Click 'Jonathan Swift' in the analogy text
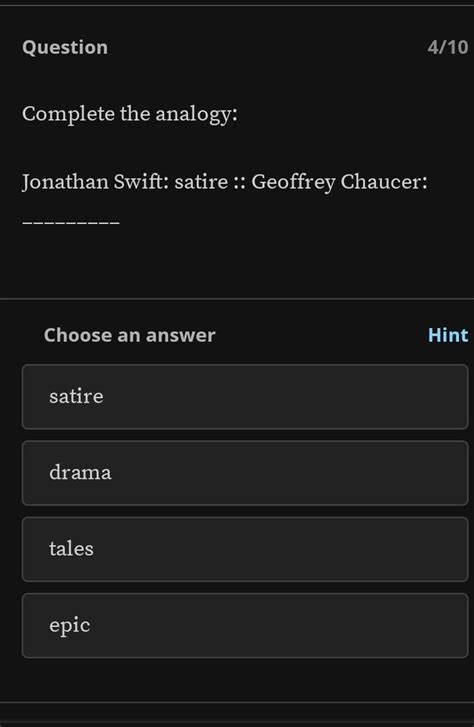 pos(92,182)
